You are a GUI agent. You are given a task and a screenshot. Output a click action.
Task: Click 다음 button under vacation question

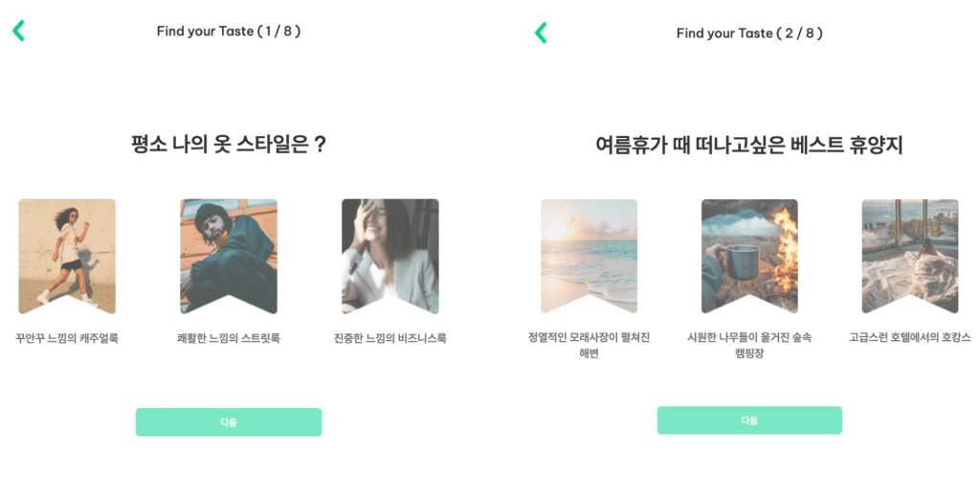(x=749, y=420)
